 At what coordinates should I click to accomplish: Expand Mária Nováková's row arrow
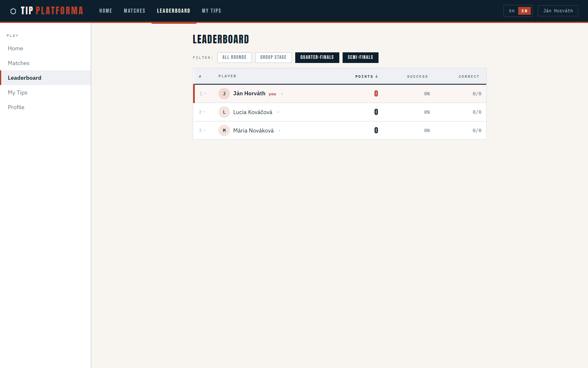[280, 131]
